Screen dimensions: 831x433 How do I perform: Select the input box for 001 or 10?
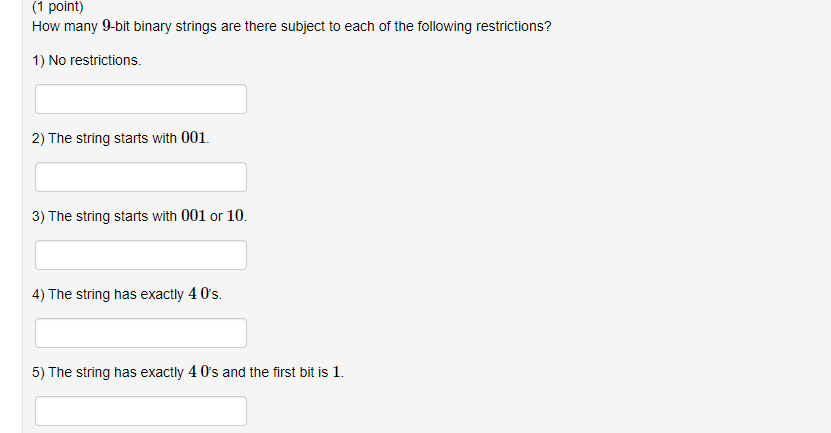point(141,255)
